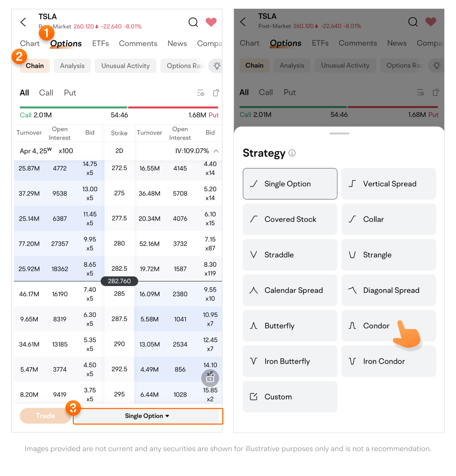Open the Chart tab in left panel

click(x=30, y=43)
